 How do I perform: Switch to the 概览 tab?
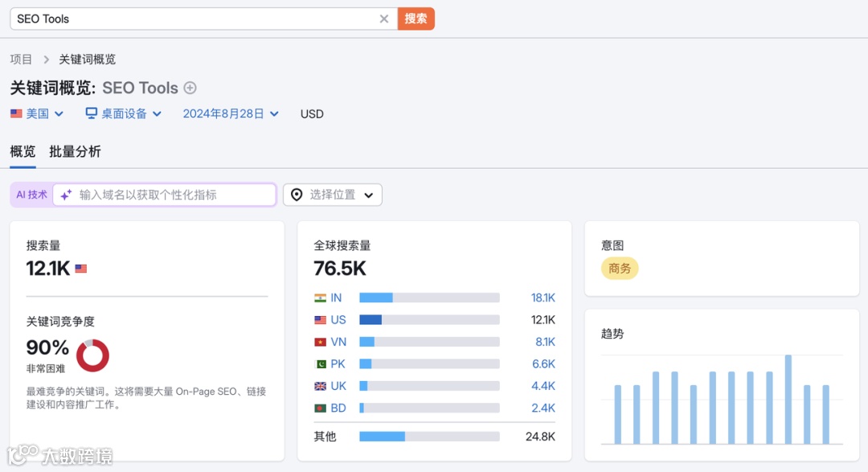23,152
